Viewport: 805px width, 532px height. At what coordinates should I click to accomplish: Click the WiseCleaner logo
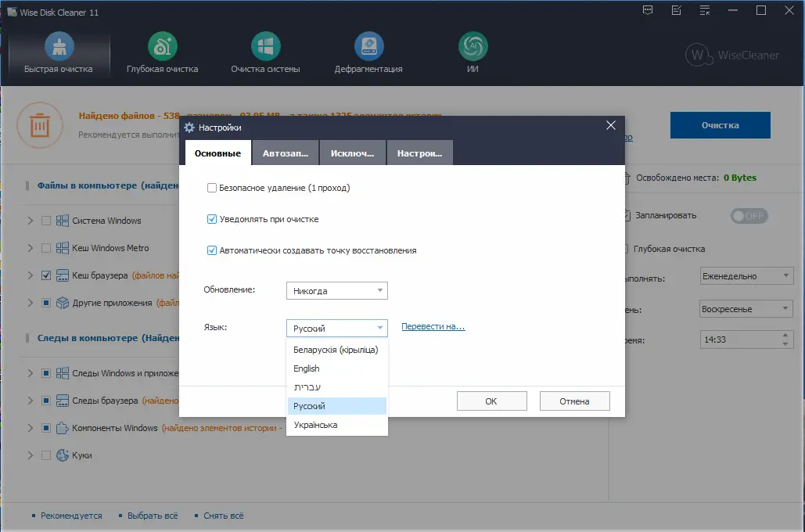pos(732,55)
